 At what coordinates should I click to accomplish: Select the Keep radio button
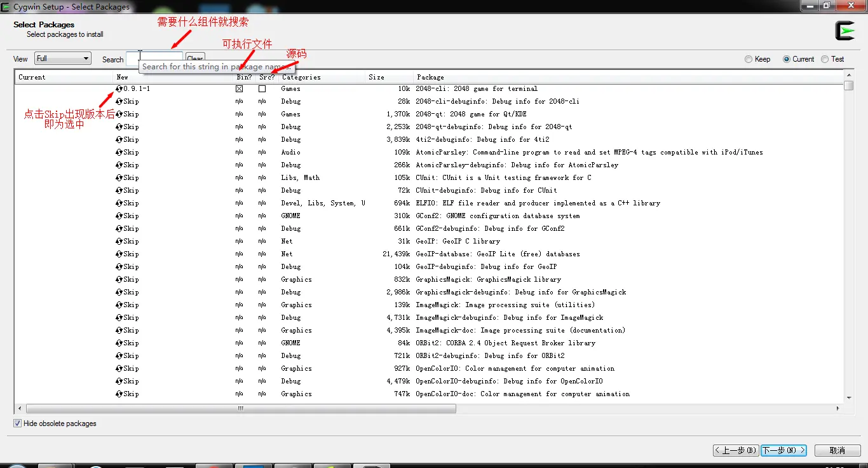(x=749, y=59)
